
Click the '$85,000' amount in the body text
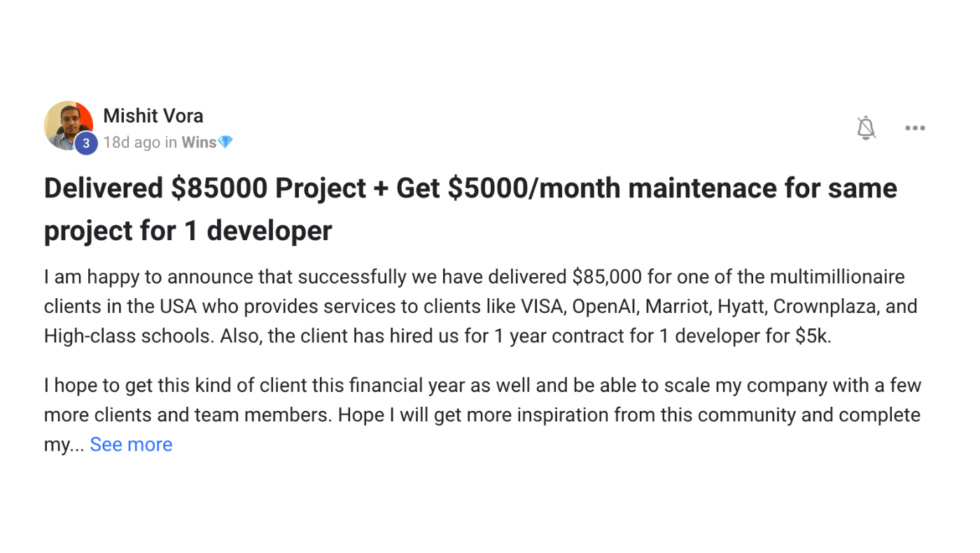click(607, 277)
